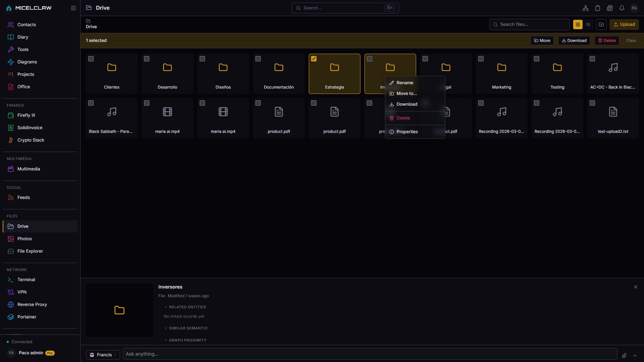Open the Reverse Proxy tool
644x362 pixels.
(x=32, y=304)
